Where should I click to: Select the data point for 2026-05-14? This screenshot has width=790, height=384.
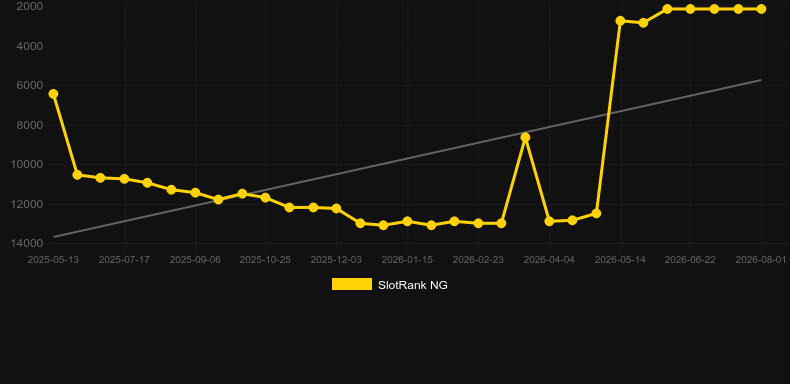pos(620,21)
